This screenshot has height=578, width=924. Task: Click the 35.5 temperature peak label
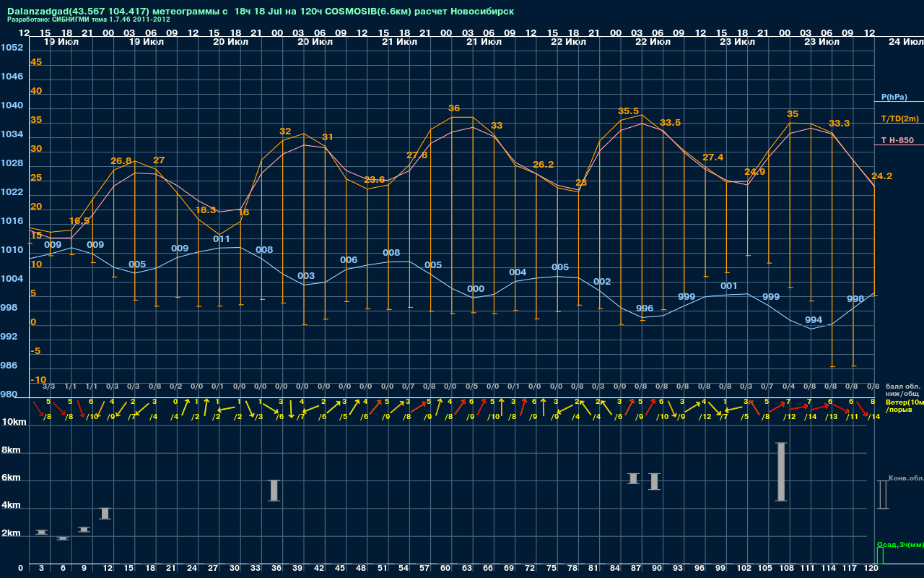(628, 111)
